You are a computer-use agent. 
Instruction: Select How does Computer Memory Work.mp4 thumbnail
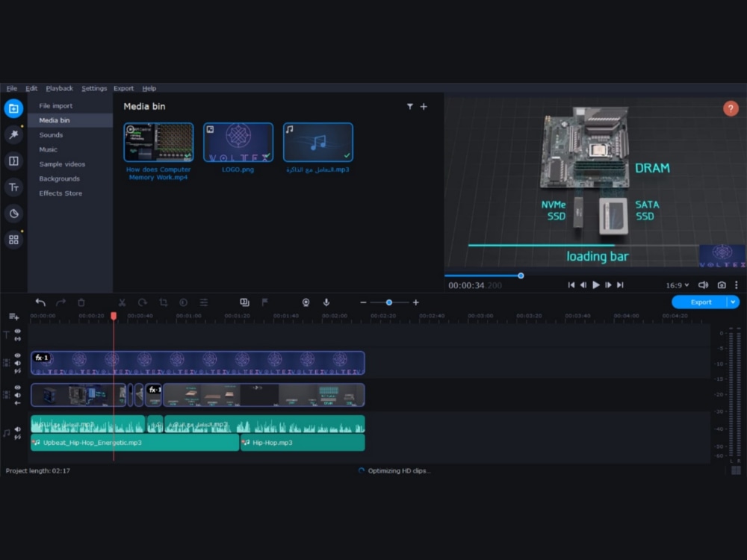coord(158,143)
